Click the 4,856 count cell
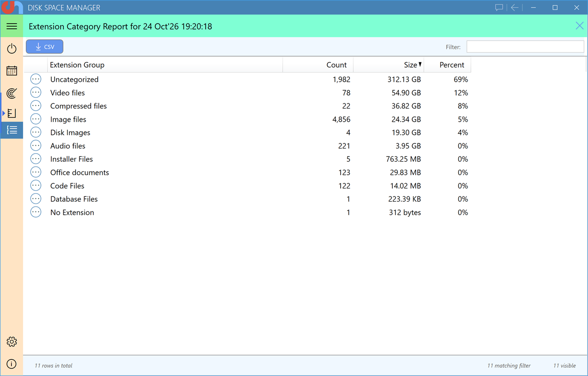Viewport: 588px width, 376px height. point(341,119)
